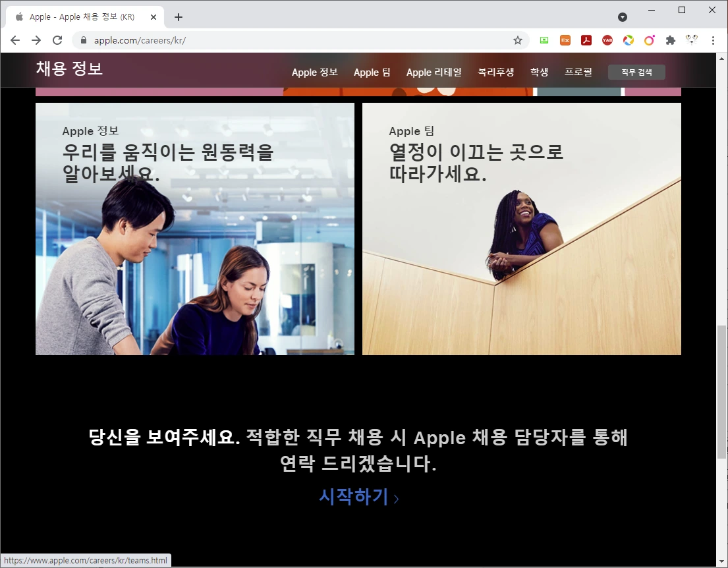Minimize the Chrome window
This screenshot has height=568, width=728.
click(x=652, y=10)
